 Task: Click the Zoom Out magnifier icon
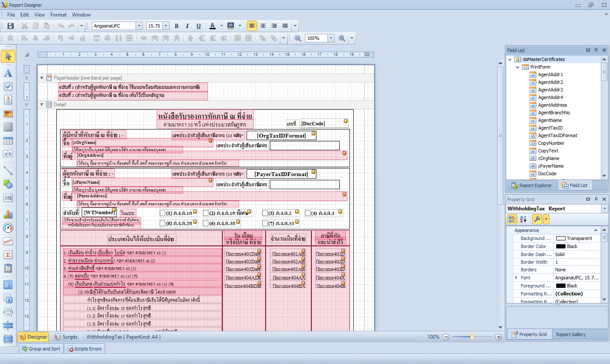[298, 38]
